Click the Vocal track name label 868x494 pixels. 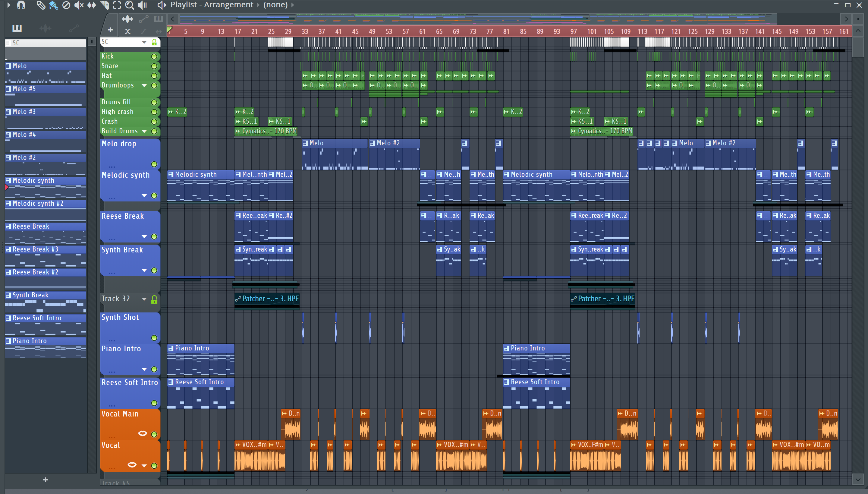coord(111,445)
